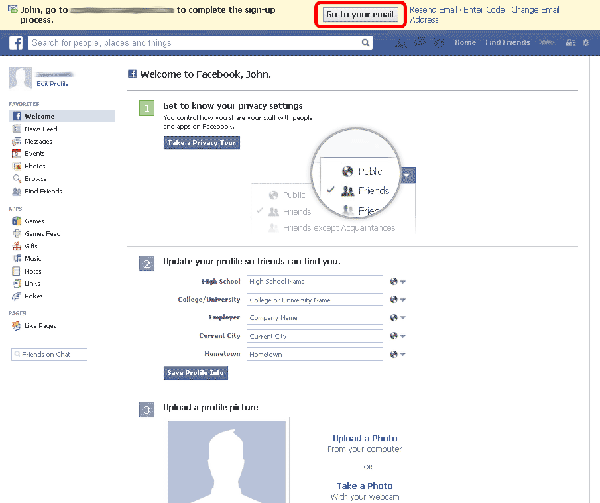Click the Friends on Chat search box
Image resolution: width=600 pixels, height=503 pixels.
(49, 354)
